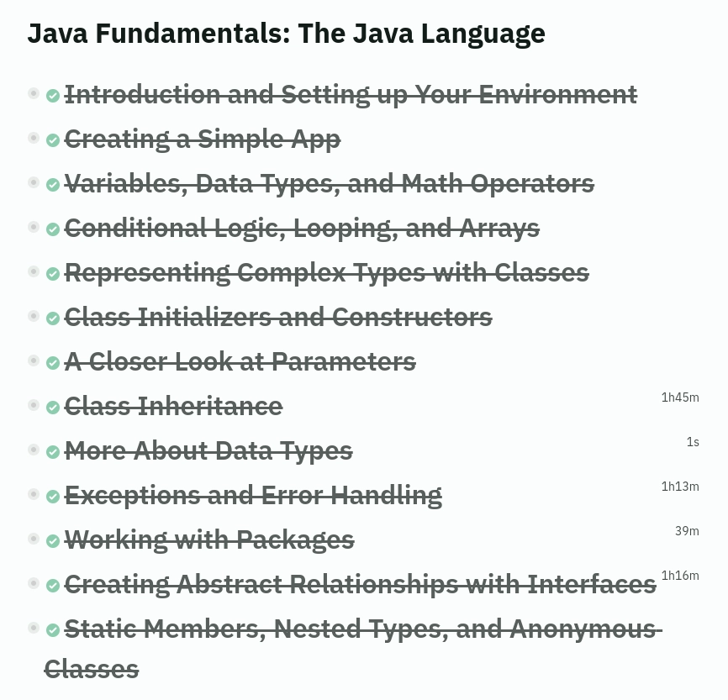Click the bullet next to Creating a Simple App

[34, 138]
